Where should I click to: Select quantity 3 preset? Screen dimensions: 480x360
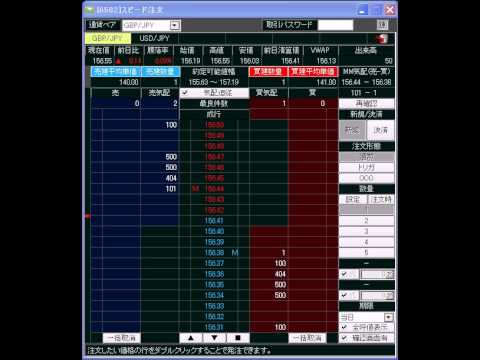pyautogui.click(x=366, y=231)
